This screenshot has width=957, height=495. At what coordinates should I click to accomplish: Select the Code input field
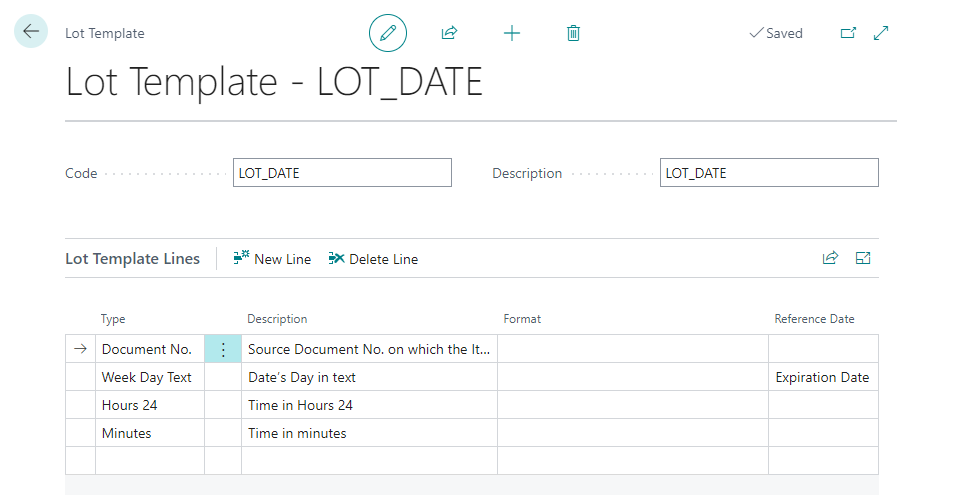pos(342,173)
